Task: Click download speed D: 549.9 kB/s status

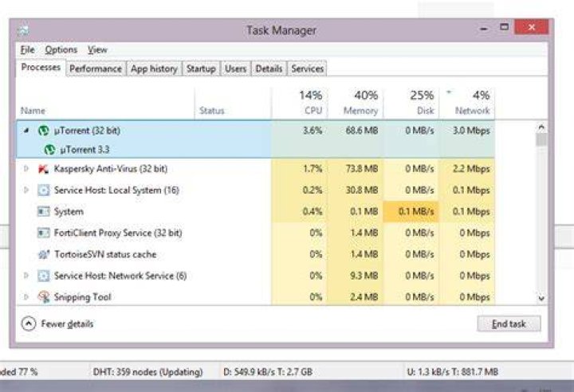Action: [x=268, y=372]
